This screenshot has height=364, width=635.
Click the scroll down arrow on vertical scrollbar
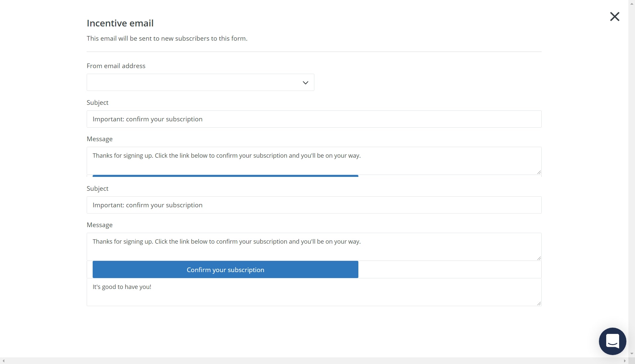[x=632, y=354]
